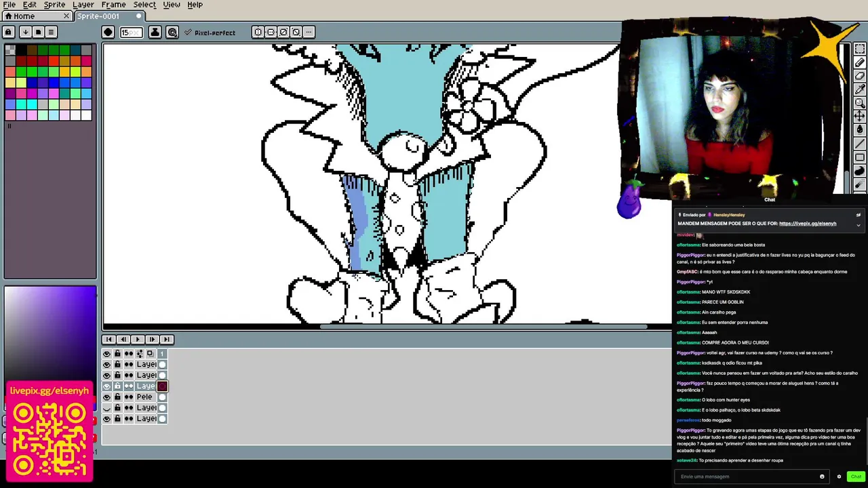Open the palette options menu button
Viewport: 868px width, 488px height.
[51, 32]
